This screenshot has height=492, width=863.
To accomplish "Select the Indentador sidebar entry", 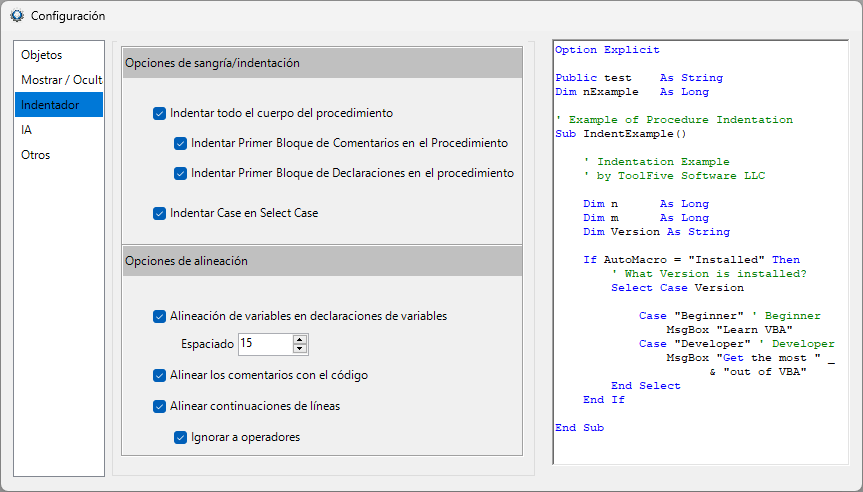I will coord(59,105).
